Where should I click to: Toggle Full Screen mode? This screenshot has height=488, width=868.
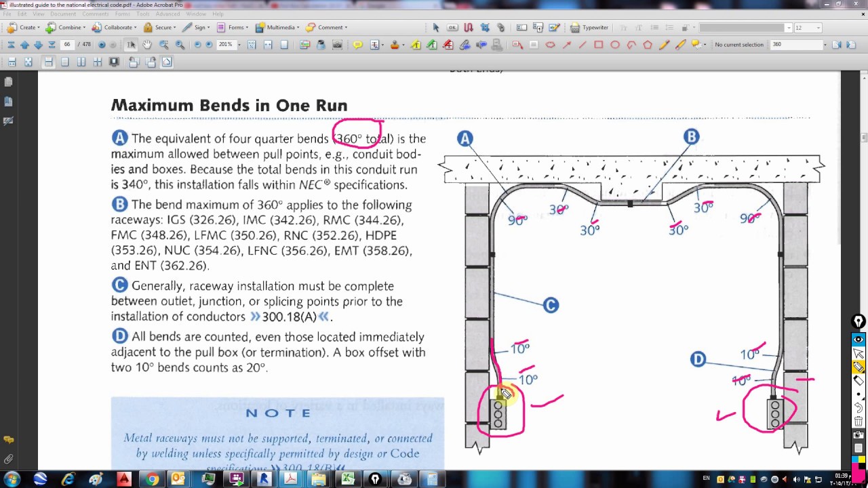tap(114, 62)
